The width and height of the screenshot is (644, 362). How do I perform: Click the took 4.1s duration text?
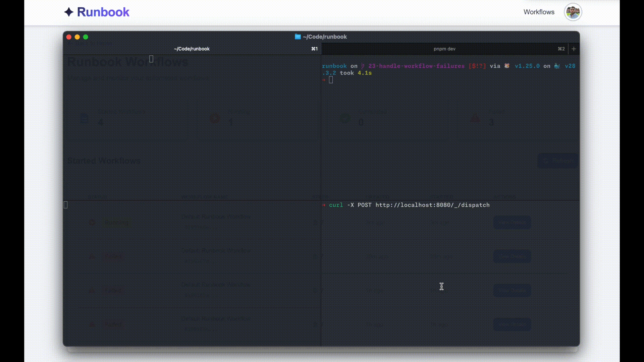(356, 73)
